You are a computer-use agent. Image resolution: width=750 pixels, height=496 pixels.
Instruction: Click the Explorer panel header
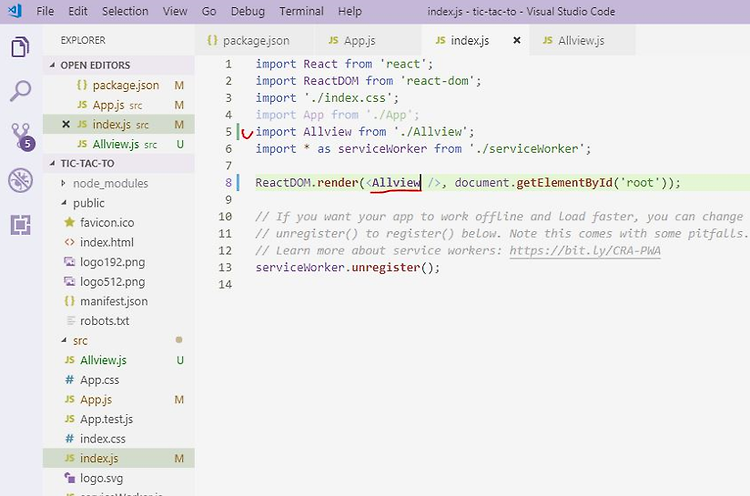[83, 40]
